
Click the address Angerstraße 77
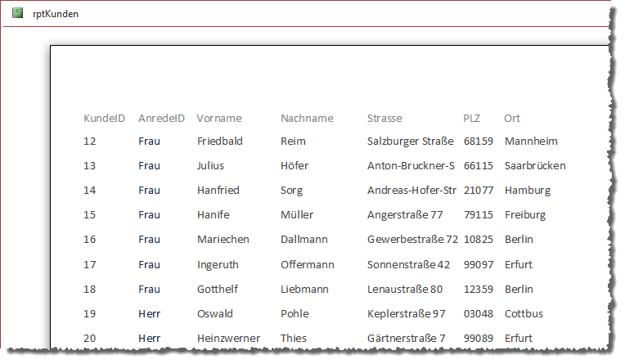(405, 215)
